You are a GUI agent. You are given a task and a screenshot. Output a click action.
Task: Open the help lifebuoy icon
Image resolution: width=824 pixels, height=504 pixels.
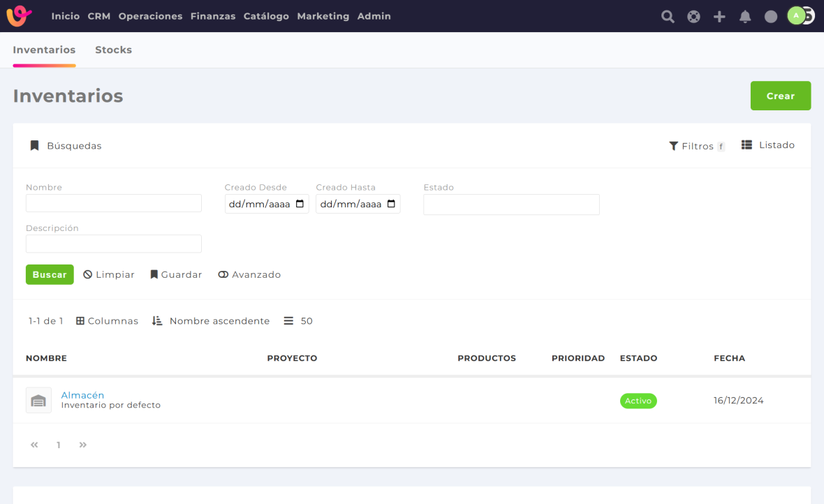click(x=693, y=17)
